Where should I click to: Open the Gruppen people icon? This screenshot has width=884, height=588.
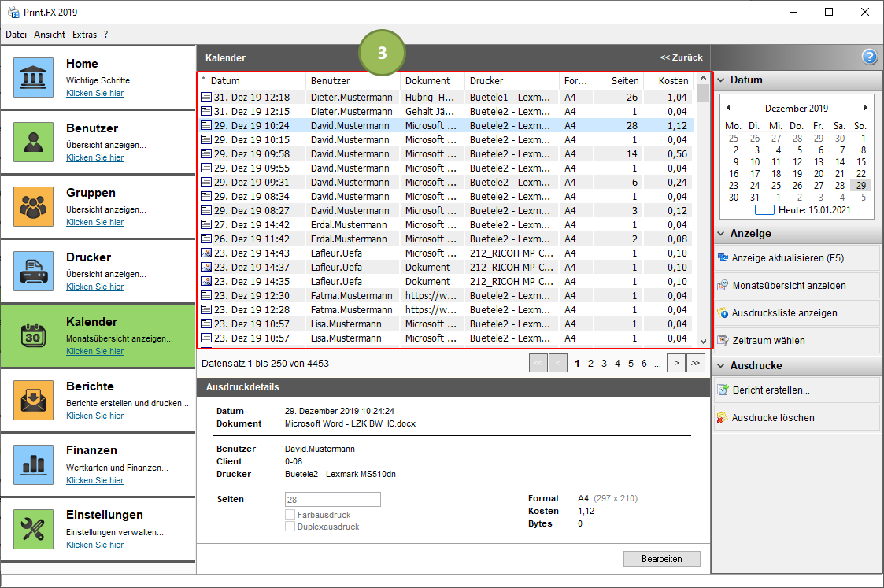pyautogui.click(x=33, y=206)
